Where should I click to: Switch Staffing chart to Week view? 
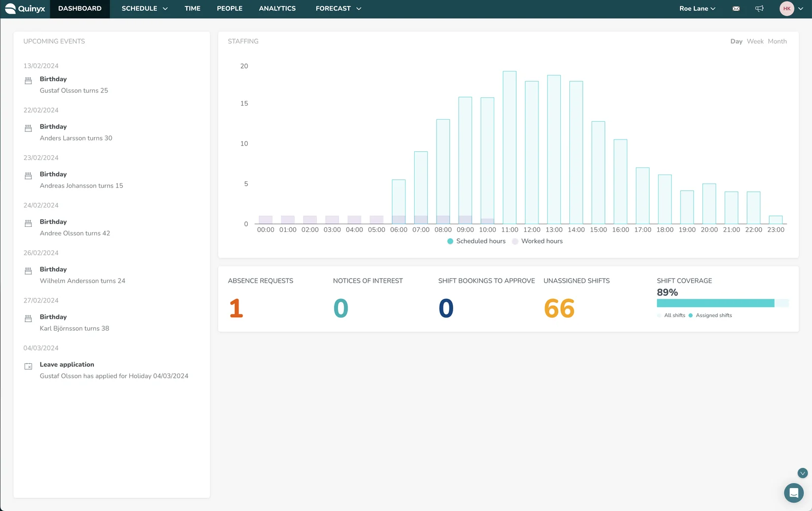[x=755, y=42]
